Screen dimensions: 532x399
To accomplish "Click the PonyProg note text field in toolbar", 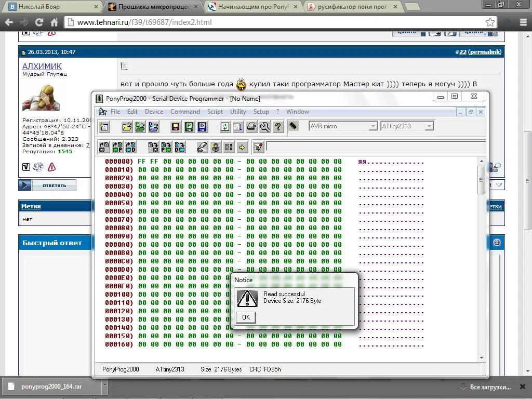I will click(x=376, y=147).
